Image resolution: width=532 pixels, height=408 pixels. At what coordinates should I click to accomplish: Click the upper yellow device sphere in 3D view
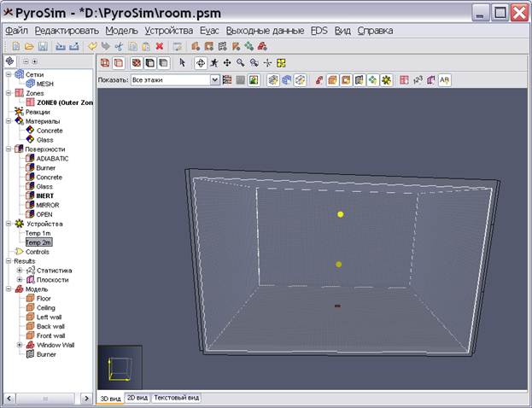pyautogui.click(x=341, y=214)
